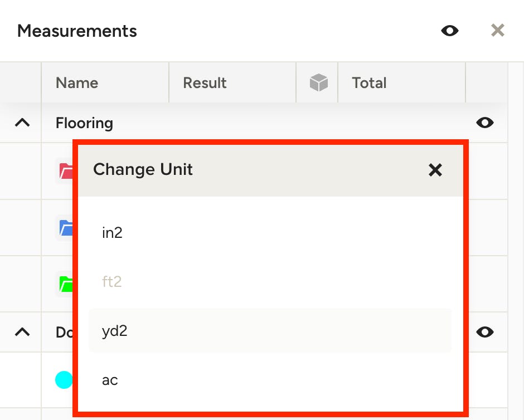Collapse the second group chevron below Flooring

click(22, 332)
